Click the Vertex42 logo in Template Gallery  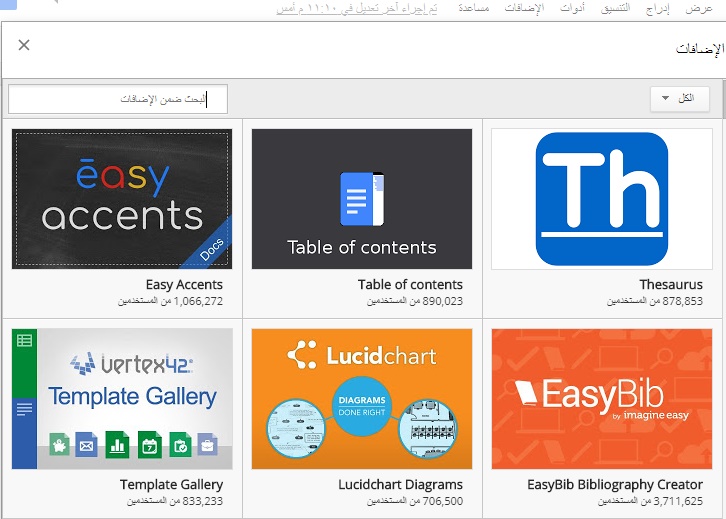click(x=131, y=364)
